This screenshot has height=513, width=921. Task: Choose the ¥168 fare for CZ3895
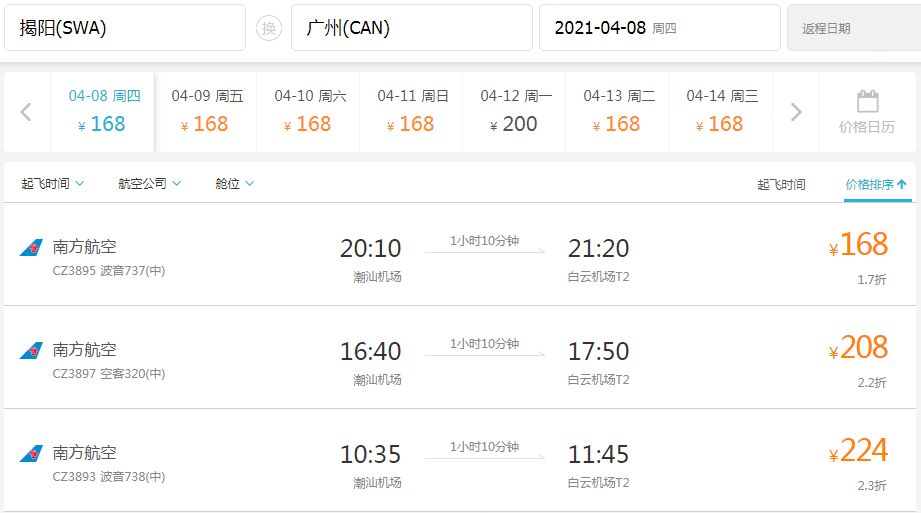[x=858, y=244]
